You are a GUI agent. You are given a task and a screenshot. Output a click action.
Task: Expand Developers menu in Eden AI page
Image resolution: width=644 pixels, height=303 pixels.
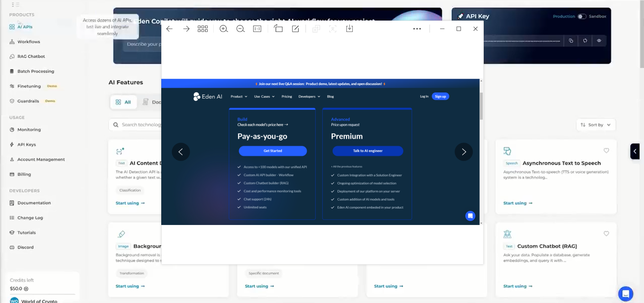pos(309,97)
